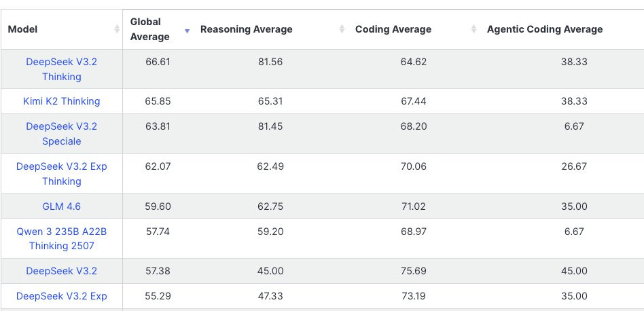Click the Coding Average header label
Screen dimensions: 644x311
pyautogui.click(x=393, y=29)
